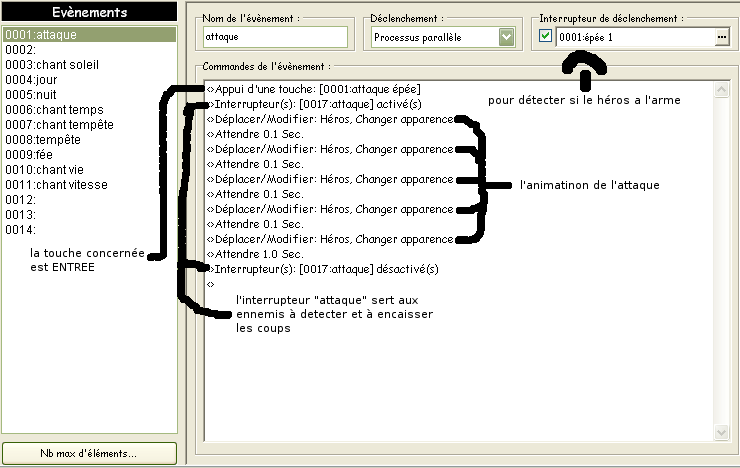The image size is (740, 468).
Task: Select event 0006:chant temps
Action: (x=90, y=110)
